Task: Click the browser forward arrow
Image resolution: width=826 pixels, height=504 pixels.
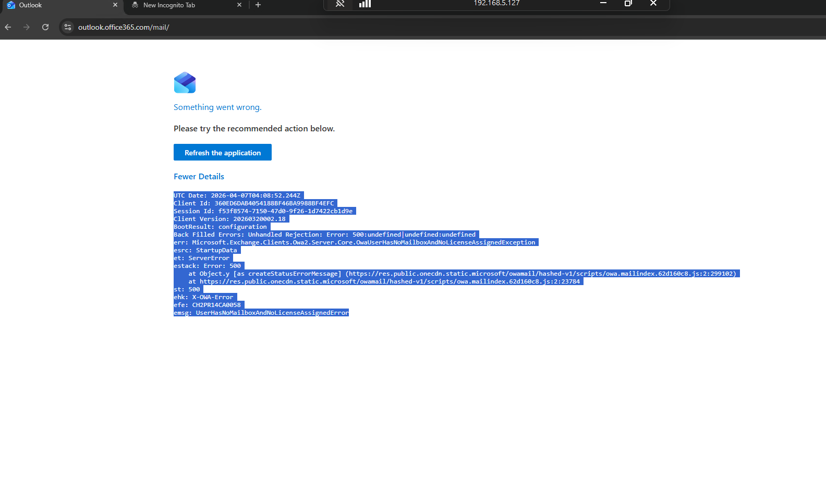Action: coord(27,27)
